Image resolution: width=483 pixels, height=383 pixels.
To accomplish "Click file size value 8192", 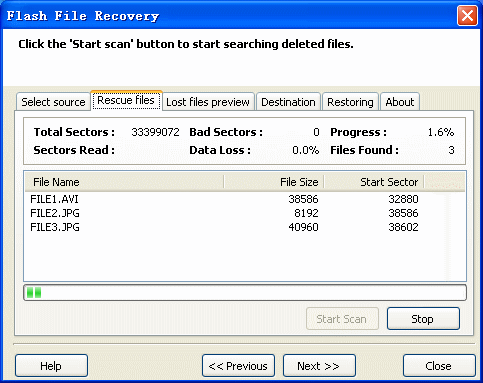I will pos(306,213).
